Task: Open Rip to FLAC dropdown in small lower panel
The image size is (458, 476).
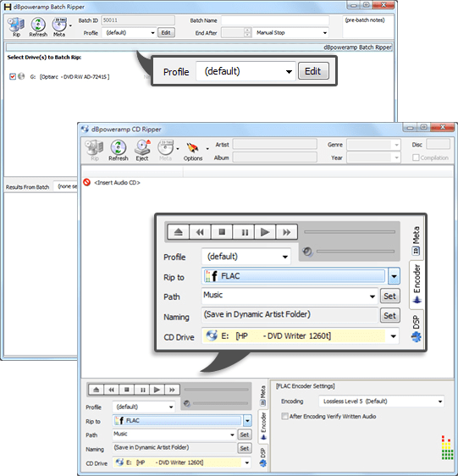Action: pyautogui.click(x=247, y=421)
